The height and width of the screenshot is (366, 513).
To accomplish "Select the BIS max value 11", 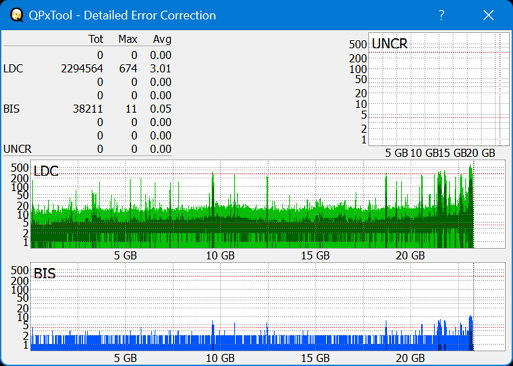I will pyautogui.click(x=131, y=109).
